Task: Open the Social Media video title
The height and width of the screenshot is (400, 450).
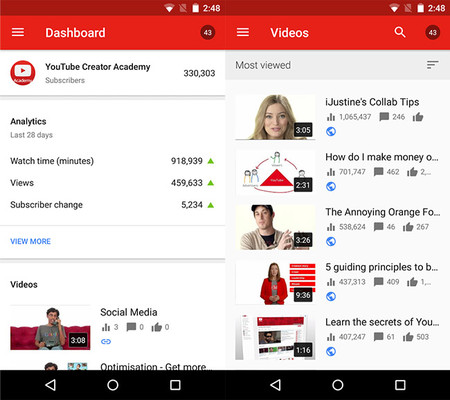Action: tap(129, 312)
